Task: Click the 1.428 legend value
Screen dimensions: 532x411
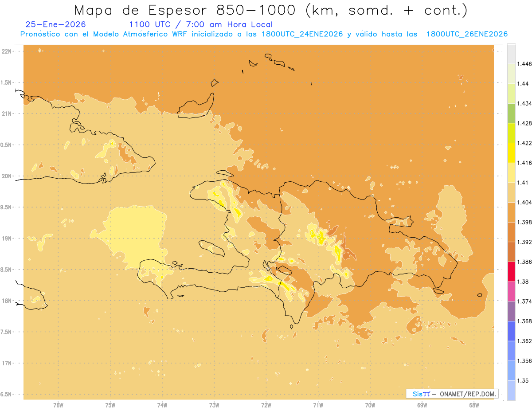Action: click(524, 123)
